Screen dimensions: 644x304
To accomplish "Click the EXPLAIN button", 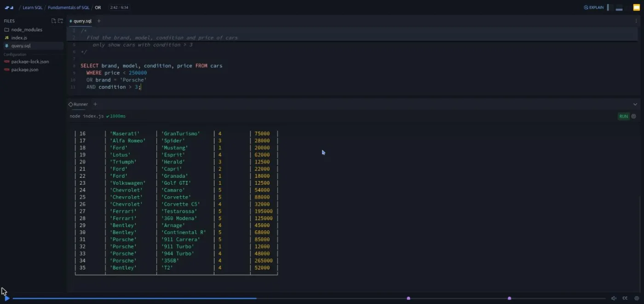I will pyautogui.click(x=593, y=7).
